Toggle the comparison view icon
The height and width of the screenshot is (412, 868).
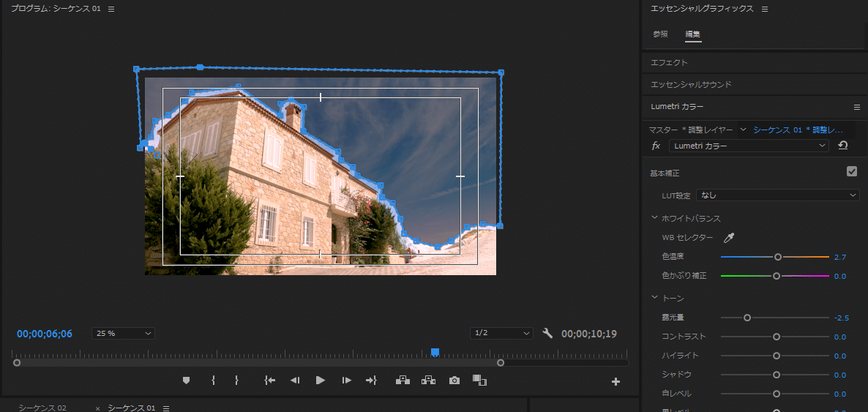click(479, 380)
